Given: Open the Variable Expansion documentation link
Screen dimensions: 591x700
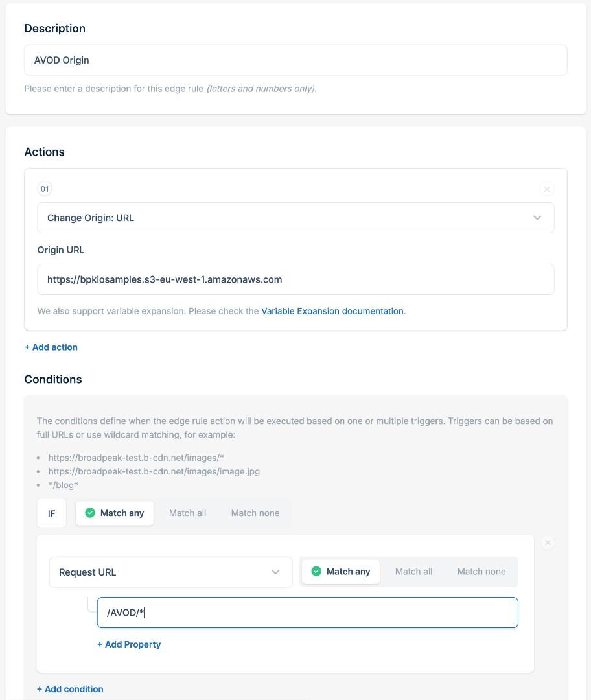Looking at the screenshot, I should (332, 311).
